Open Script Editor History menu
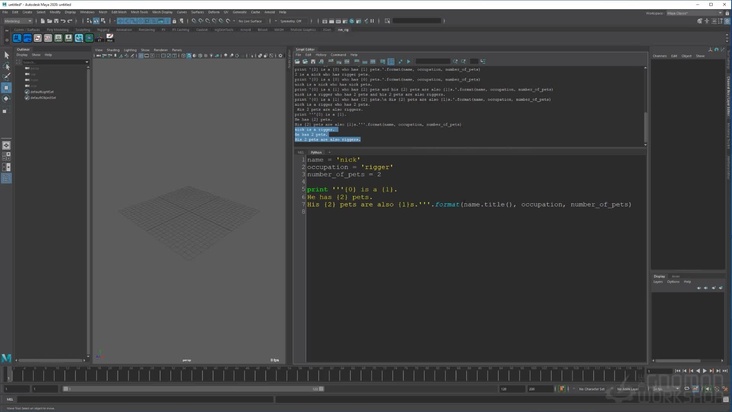Screen dimensions: 732x412 pos(321,55)
